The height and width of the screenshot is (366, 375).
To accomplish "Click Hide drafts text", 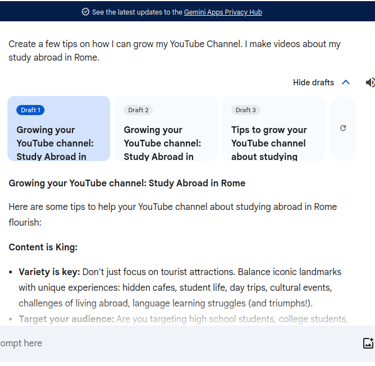I will tap(313, 82).
